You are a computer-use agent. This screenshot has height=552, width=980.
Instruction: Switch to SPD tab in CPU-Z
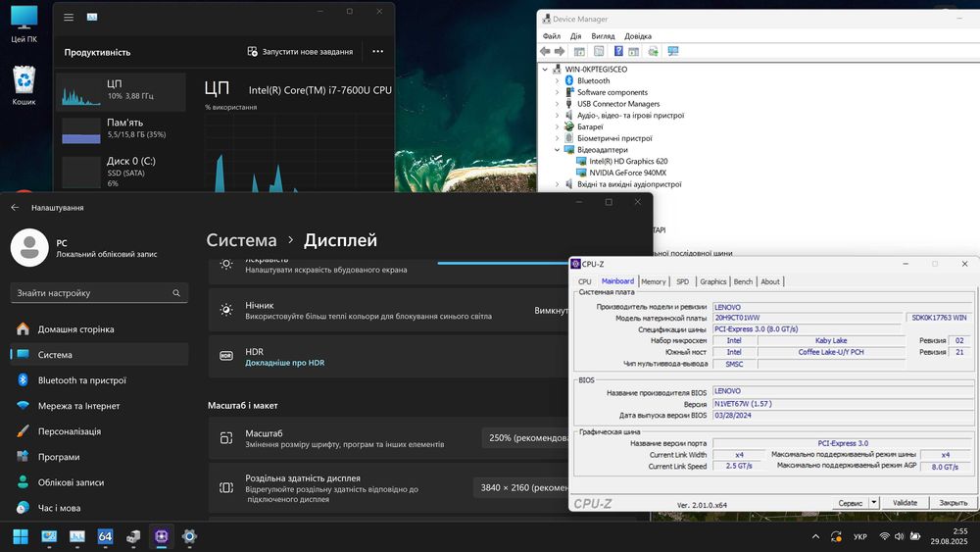[x=682, y=282]
